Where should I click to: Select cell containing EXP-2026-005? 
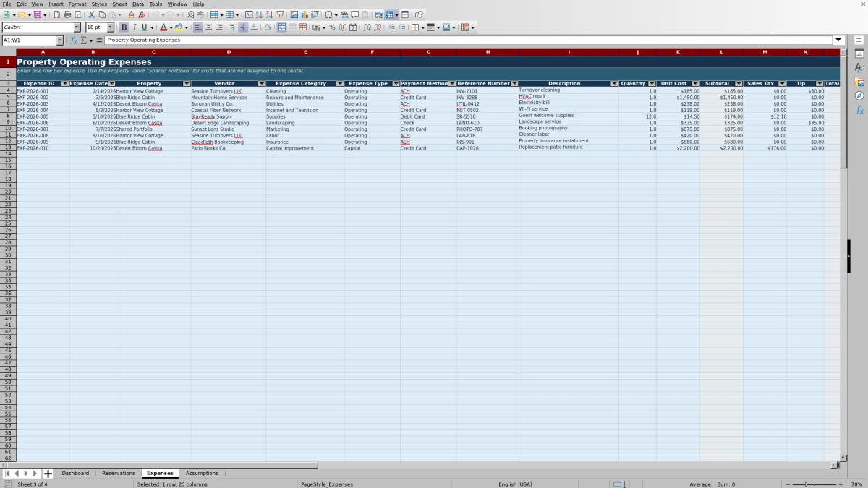[x=43, y=116]
